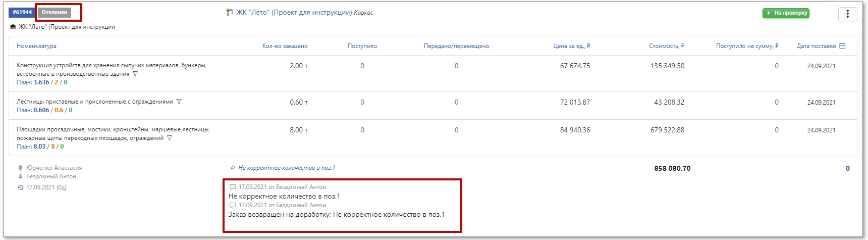
Task: Click italic 'Не корректное количество в поз.1' link
Action: tap(286, 168)
